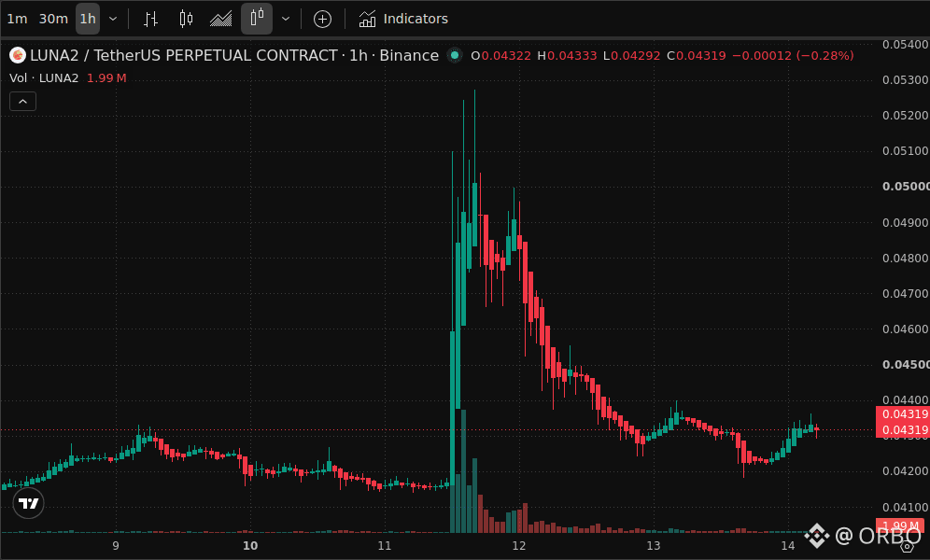Click the 0.04200 price axis label
Viewport: 930px width, 560px height.
tap(905, 471)
